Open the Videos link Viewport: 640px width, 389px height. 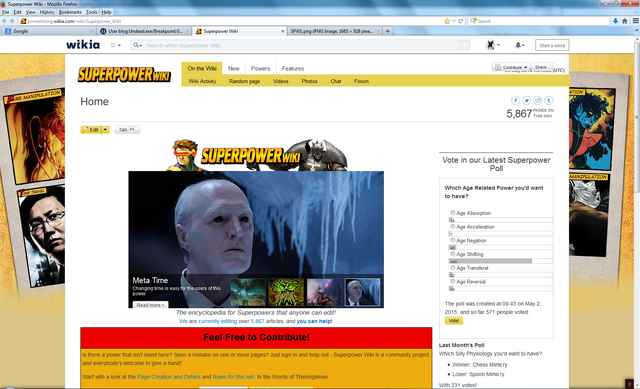coord(280,81)
